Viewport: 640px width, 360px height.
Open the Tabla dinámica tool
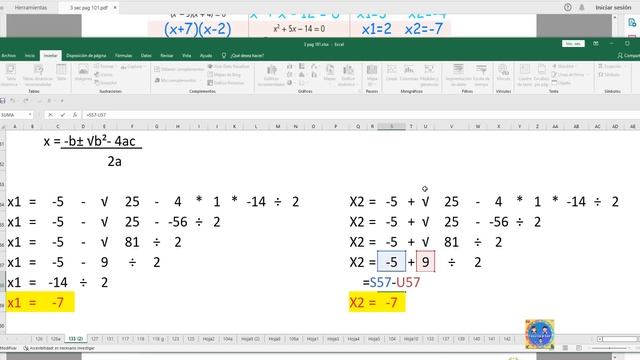tap(11, 75)
